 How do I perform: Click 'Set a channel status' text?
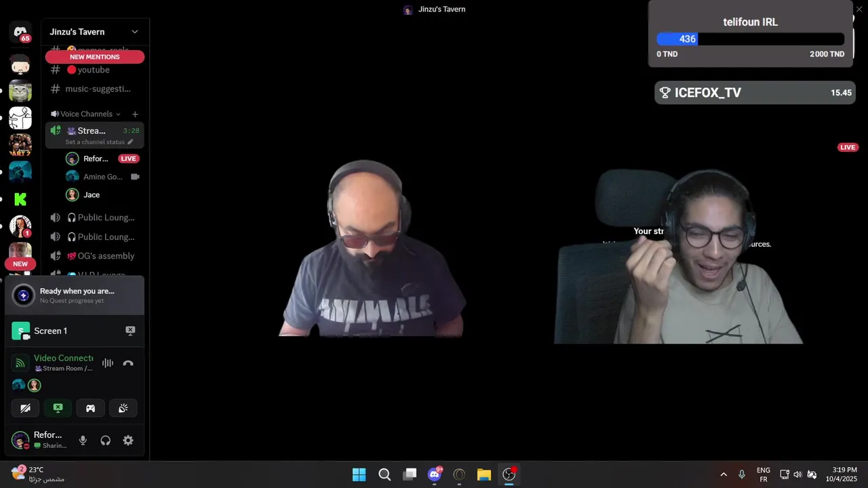[x=95, y=142]
